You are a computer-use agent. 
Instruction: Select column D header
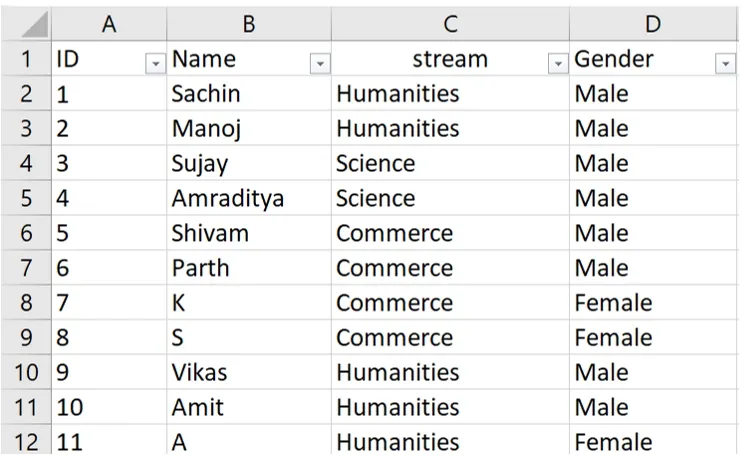[x=655, y=24]
